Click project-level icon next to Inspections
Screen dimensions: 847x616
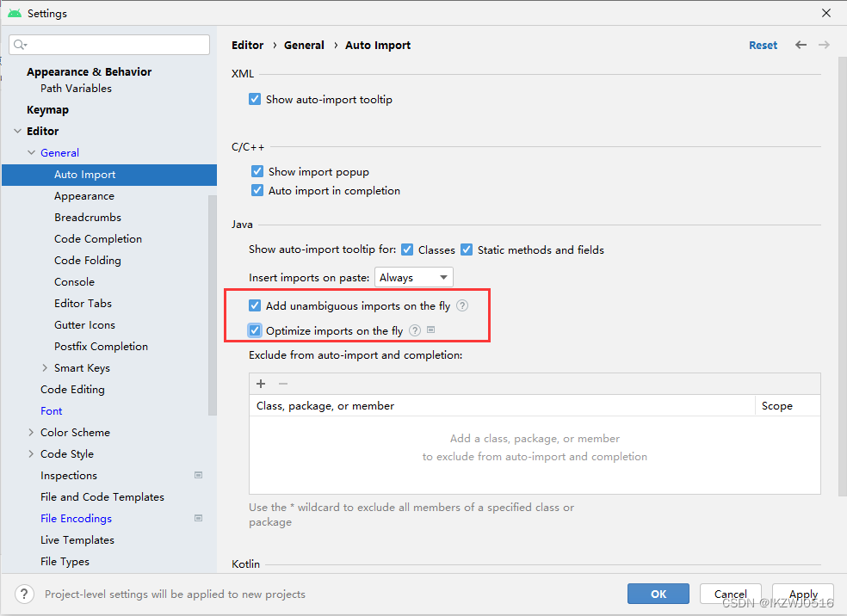[198, 475]
